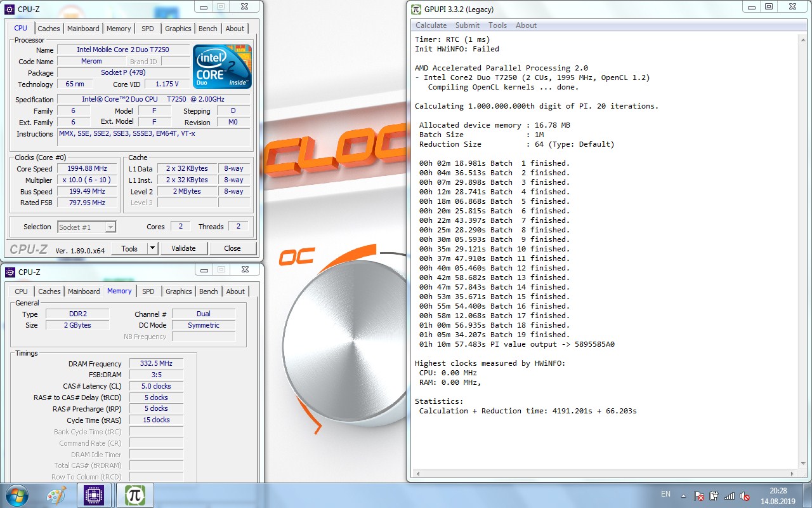
Task: Open the Tools dropdown arrow in CPU-Z
Action: pyautogui.click(x=152, y=248)
